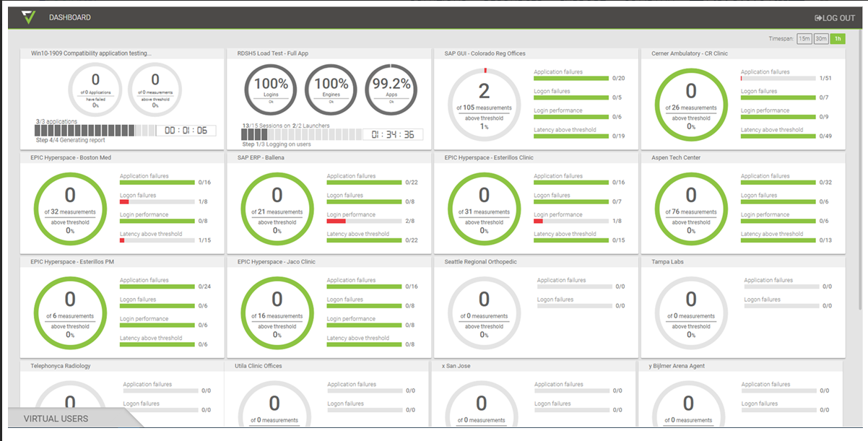Click the 100% Engines gauge in RDSH5 card
The width and height of the screenshot is (868, 441).
(331, 89)
